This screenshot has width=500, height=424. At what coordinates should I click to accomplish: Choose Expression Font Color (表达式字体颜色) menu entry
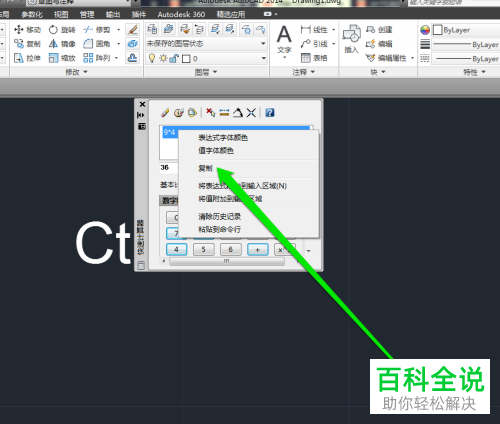[249, 138]
